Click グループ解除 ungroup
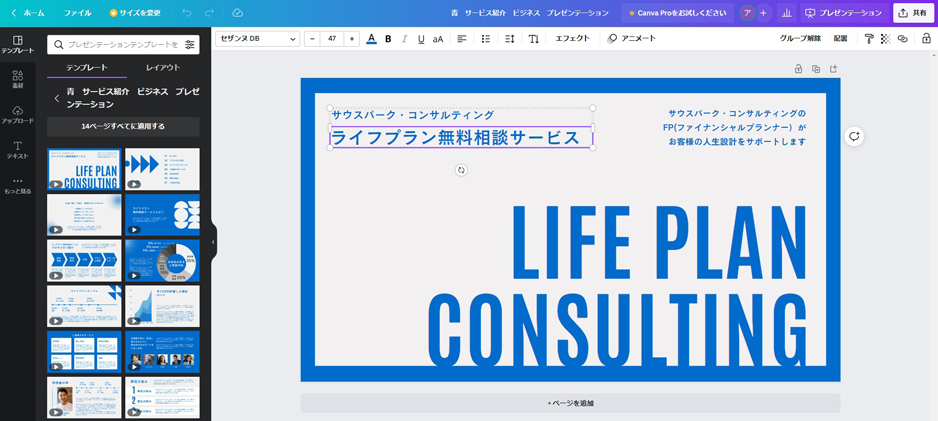The height and width of the screenshot is (421, 938). [800, 38]
